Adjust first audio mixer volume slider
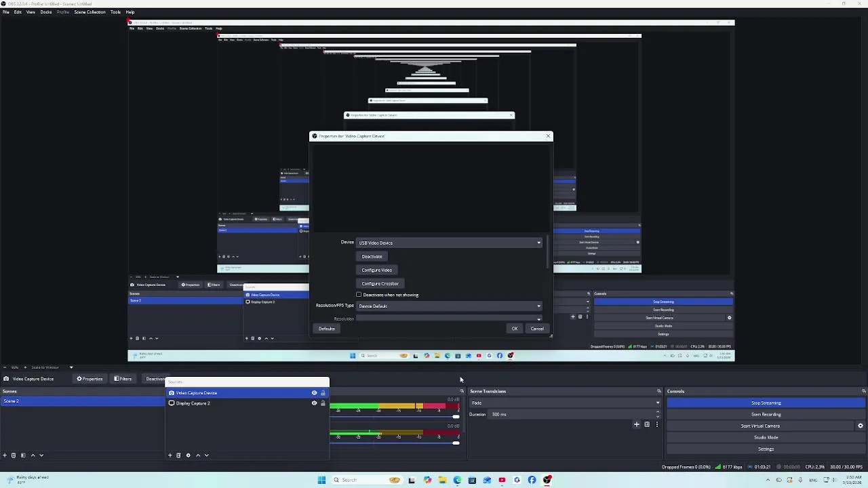 456,416
